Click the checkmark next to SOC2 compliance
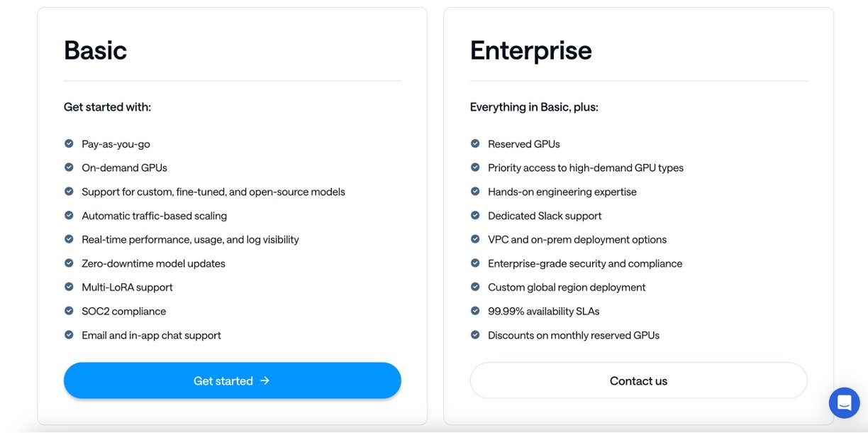Screen dimensions: 868x433 pyautogui.click(x=69, y=311)
